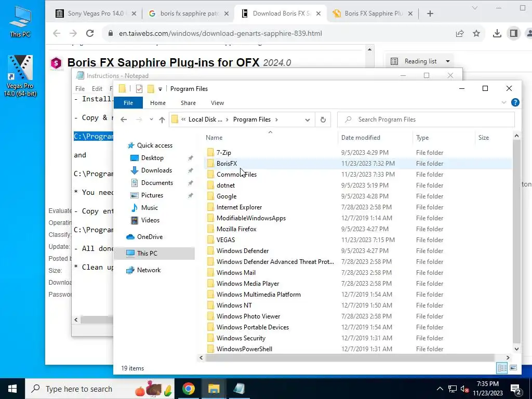Click the Properties quick access toolbar icon

pyautogui.click(x=139, y=89)
